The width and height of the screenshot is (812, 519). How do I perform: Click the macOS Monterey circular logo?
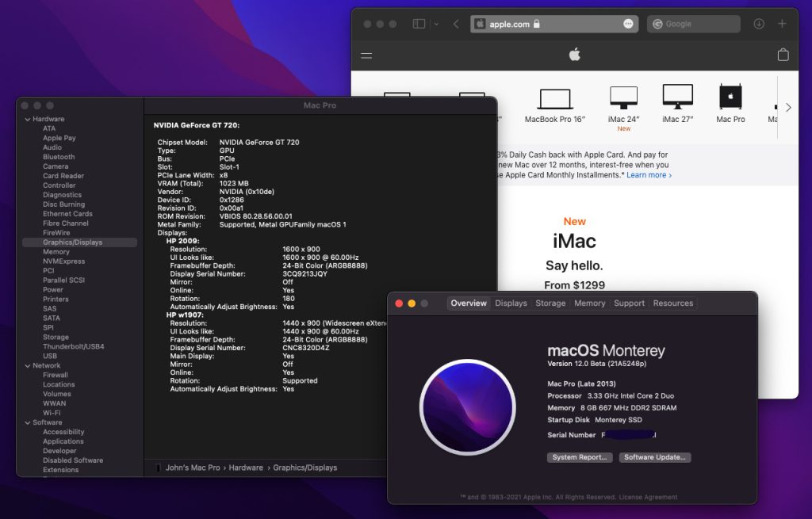click(467, 408)
